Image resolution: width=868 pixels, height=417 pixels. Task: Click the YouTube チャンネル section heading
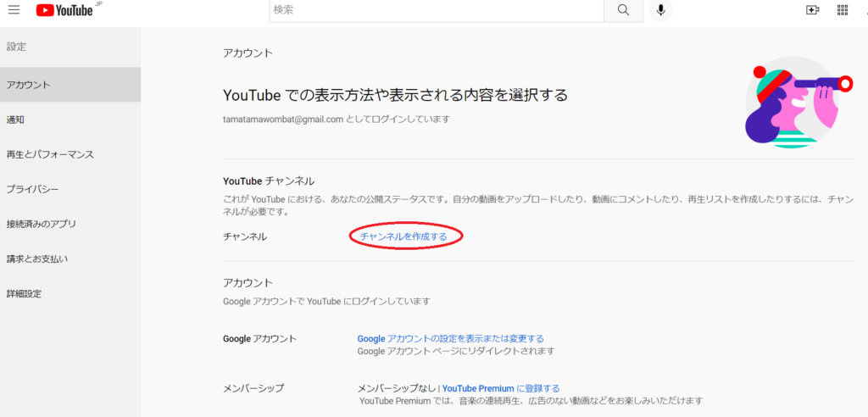(x=269, y=181)
